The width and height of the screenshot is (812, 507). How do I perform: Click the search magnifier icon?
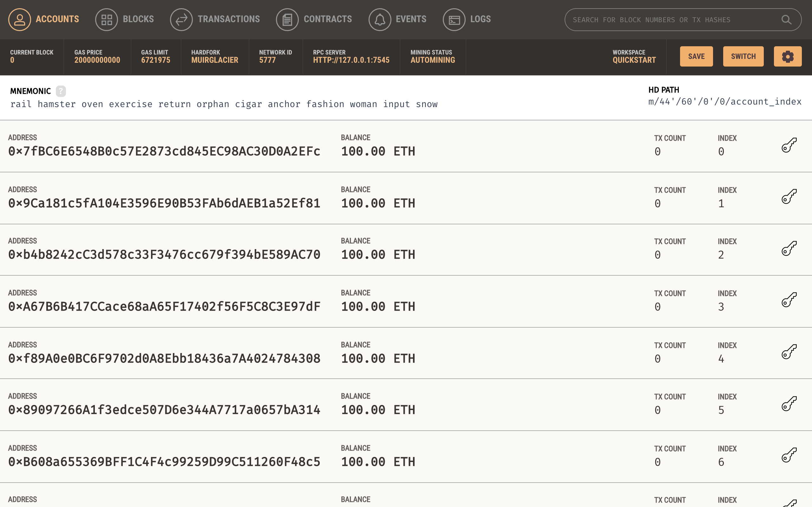pyautogui.click(x=786, y=20)
